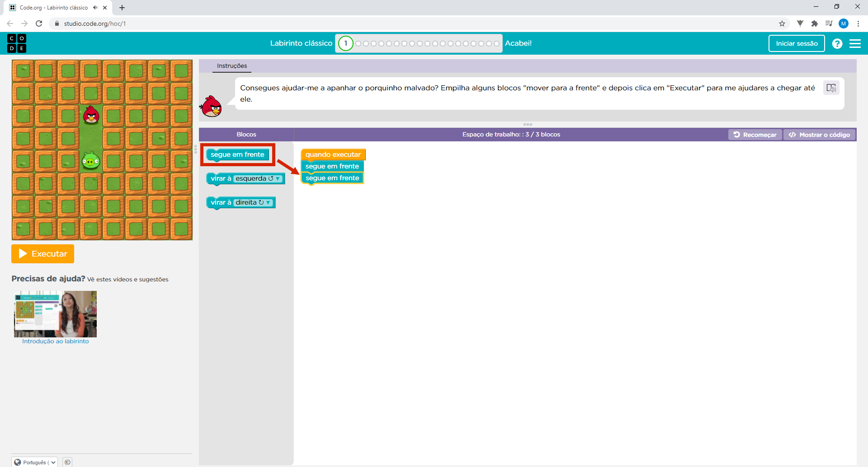Switch to the Instruções tab
868x467 pixels.
tap(232, 66)
